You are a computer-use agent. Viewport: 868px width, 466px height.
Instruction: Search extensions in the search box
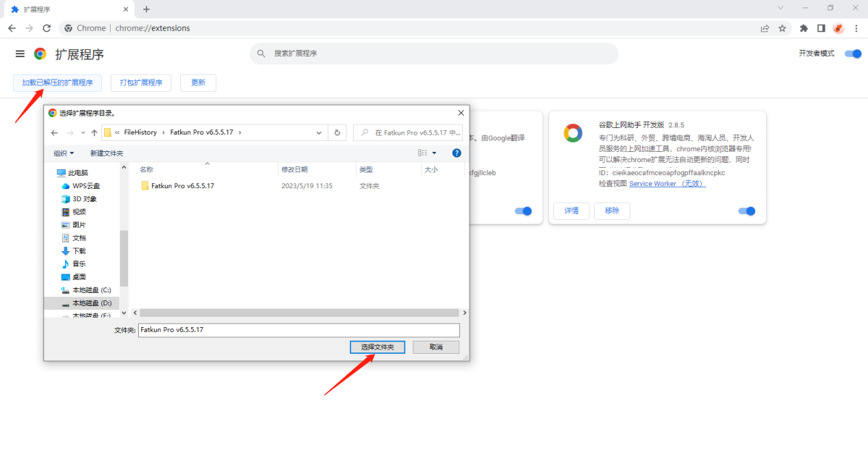tap(434, 54)
